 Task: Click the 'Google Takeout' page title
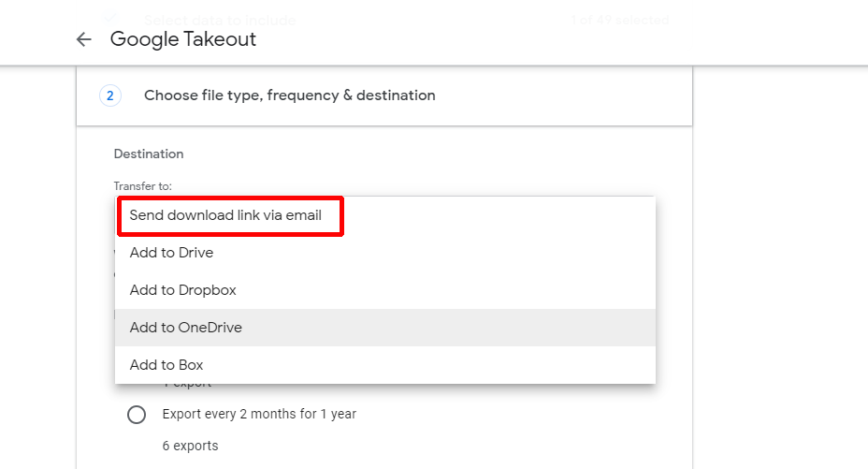click(183, 39)
